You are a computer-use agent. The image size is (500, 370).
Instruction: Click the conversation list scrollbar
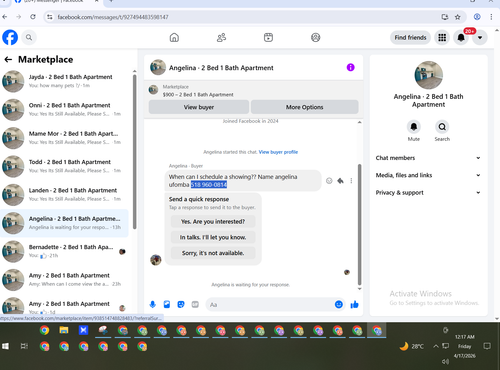[x=134, y=152]
